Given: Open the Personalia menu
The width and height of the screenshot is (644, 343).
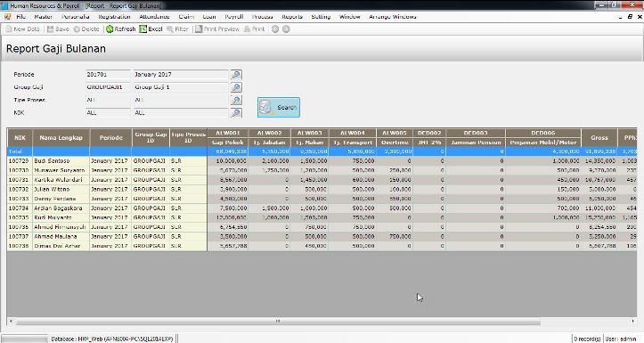Looking at the screenshot, I should 76,17.
